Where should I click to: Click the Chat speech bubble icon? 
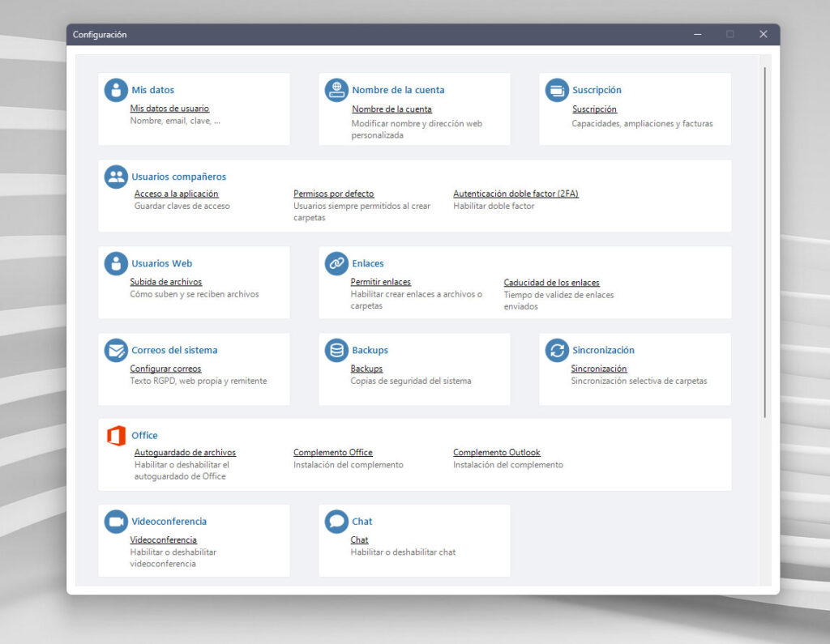(x=336, y=522)
